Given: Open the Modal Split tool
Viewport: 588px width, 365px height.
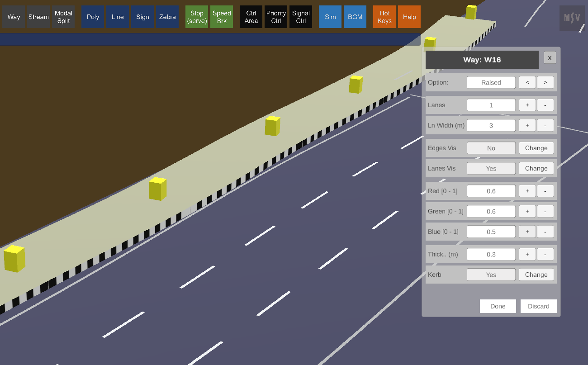Looking at the screenshot, I should coord(63,17).
